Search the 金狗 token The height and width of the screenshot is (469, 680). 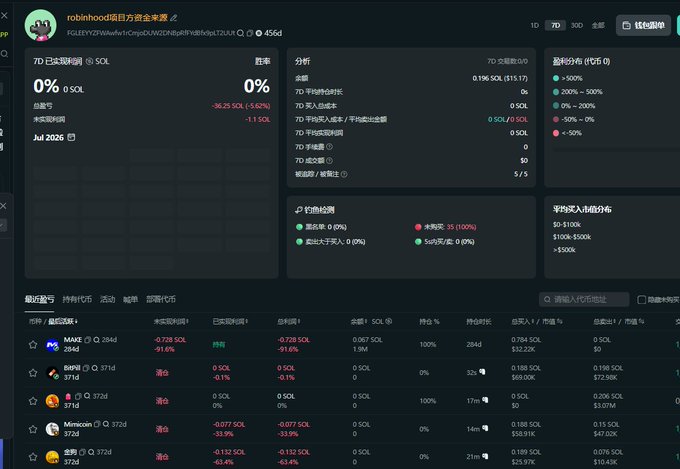coord(91,453)
